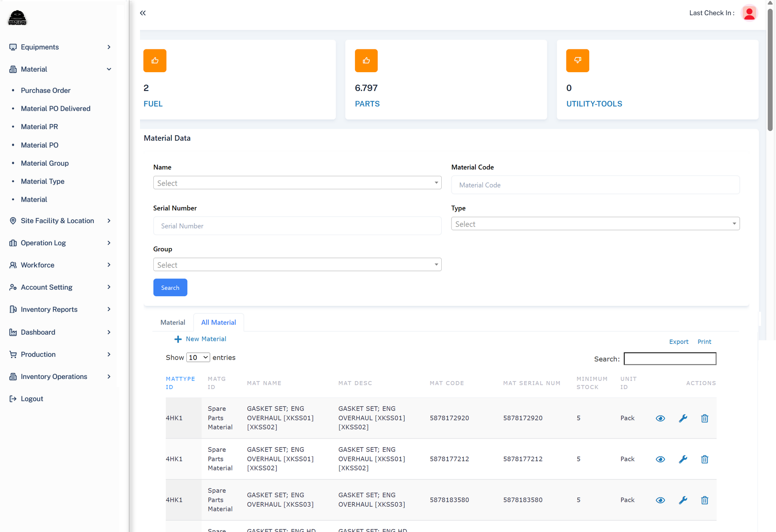Collapse the sidebar using the double-chevron icon
This screenshot has height=532, width=776.
tap(143, 13)
